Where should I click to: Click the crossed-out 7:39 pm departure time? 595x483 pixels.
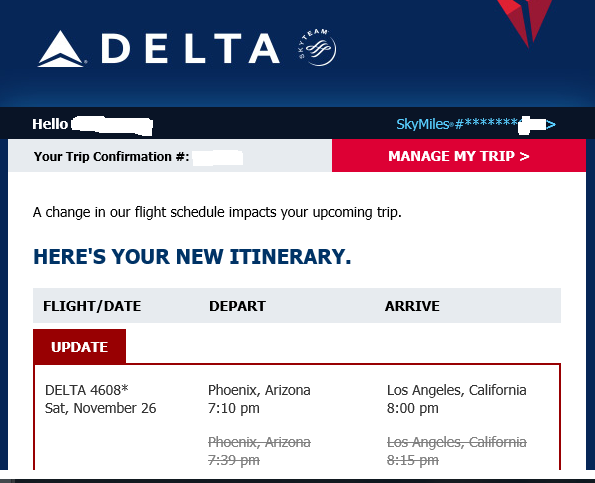tap(234, 460)
